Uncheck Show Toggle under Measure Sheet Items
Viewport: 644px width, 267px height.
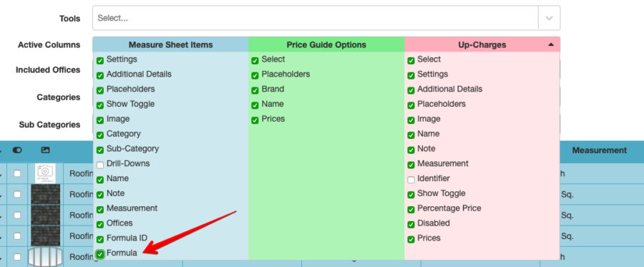(99, 105)
